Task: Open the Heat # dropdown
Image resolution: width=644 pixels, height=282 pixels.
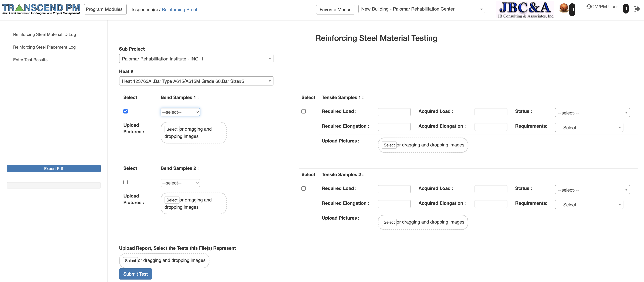Action: pyautogui.click(x=196, y=81)
